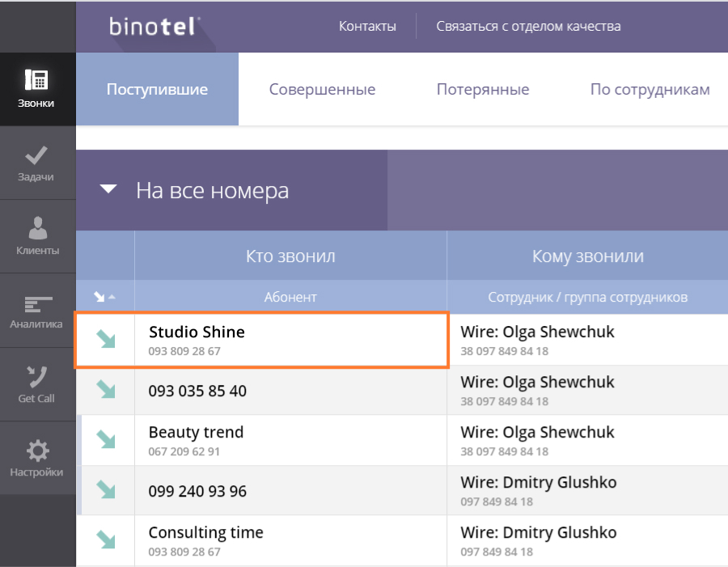Switch to the Совершенные tab
This screenshot has width=728, height=567.
pos(322,90)
